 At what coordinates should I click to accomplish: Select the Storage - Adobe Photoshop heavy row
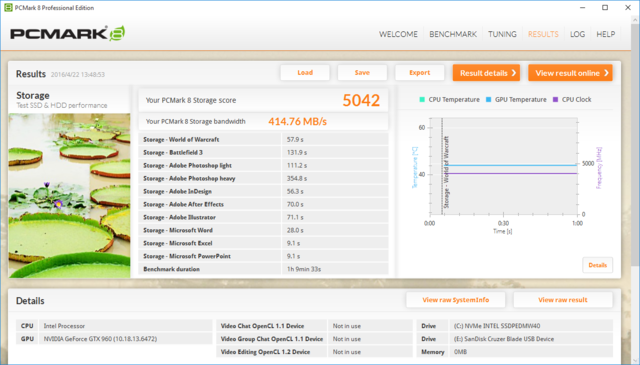point(263,178)
